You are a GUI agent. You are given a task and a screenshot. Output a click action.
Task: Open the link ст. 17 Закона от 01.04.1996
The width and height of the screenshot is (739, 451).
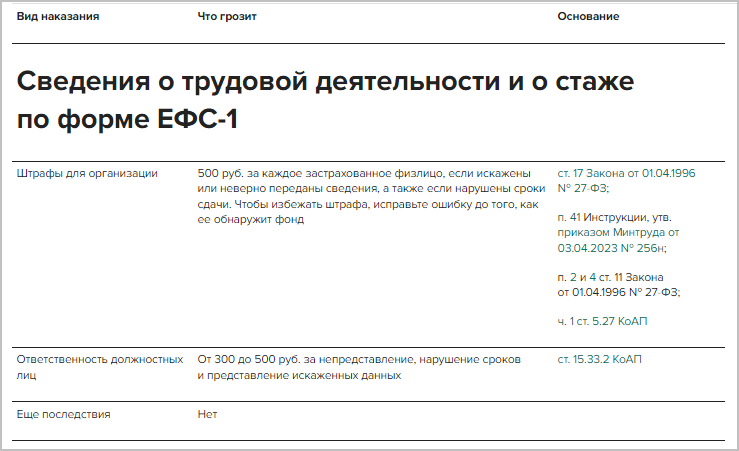tap(625, 173)
